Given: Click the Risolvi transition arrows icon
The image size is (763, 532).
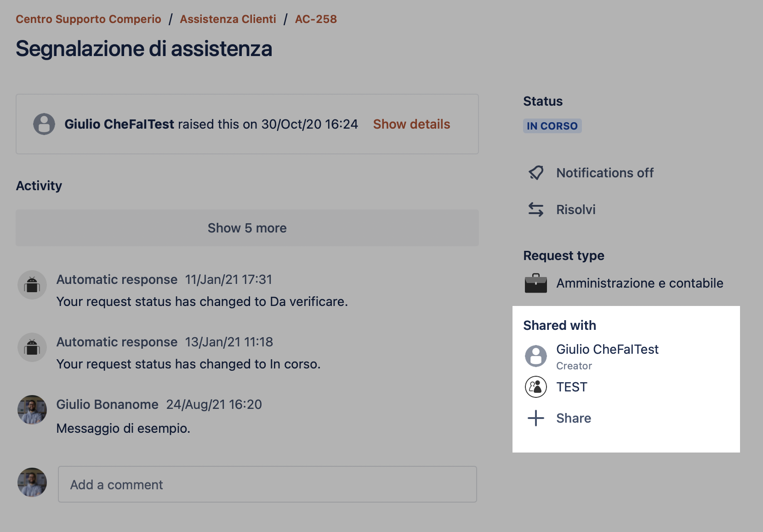Looking at the screenshot, I should pos(536,209).
